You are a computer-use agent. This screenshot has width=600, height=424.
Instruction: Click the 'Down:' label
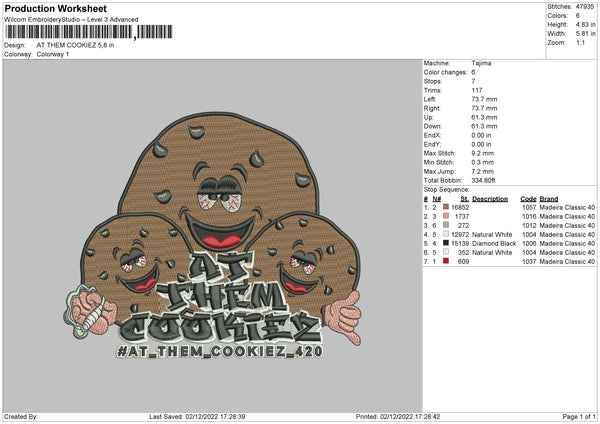[432, 126]
